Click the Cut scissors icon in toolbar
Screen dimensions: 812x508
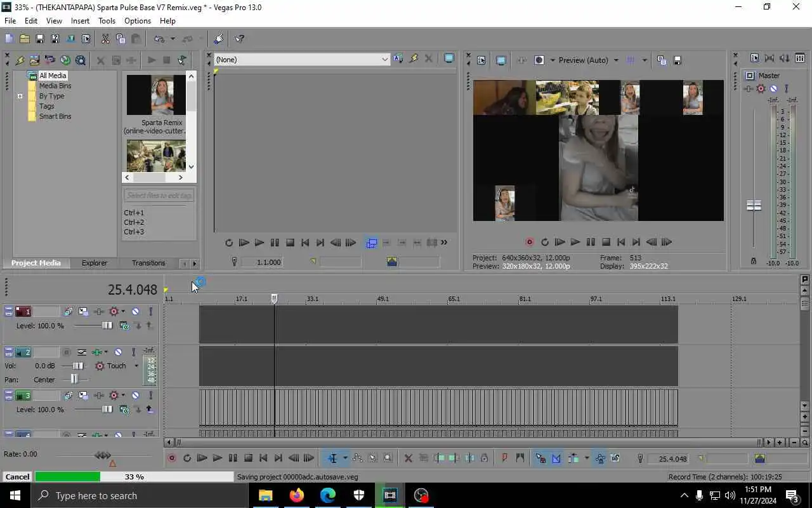click(105, 39)
